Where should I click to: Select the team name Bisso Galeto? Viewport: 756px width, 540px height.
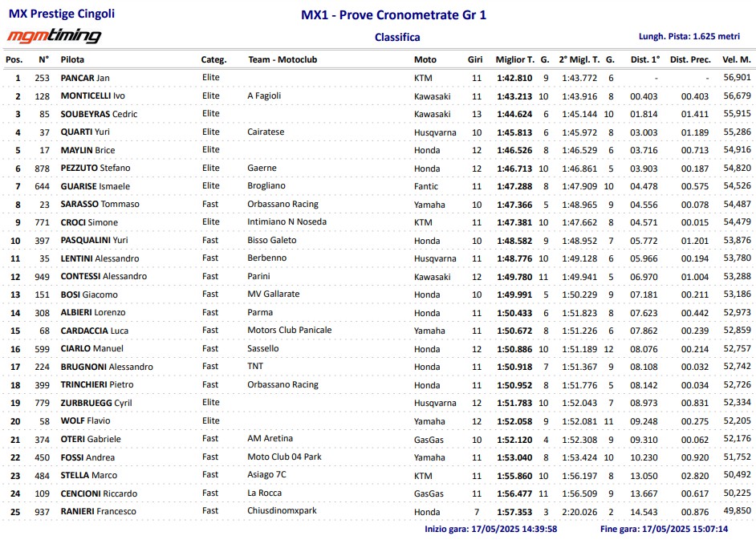pyautogui.click(x=272, y=241)
